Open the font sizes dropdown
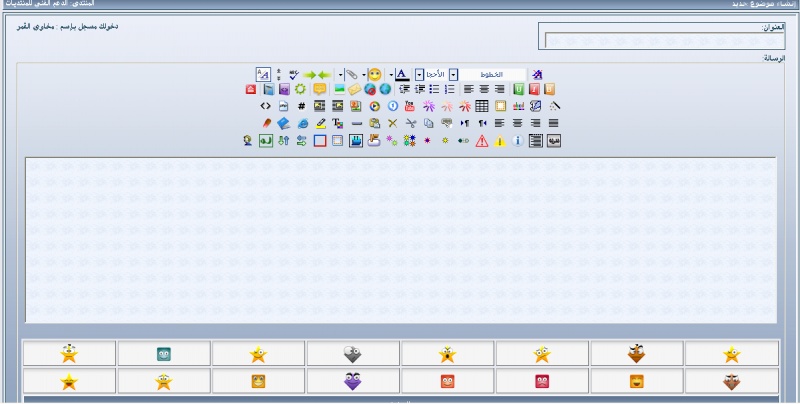This screenshot has width=800, height=404. pos(419,74)
